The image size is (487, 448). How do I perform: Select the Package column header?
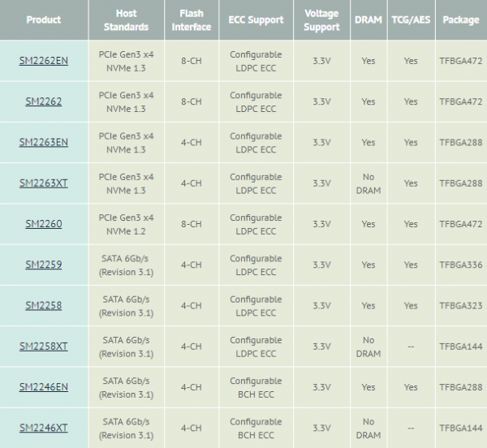(461, 19)
